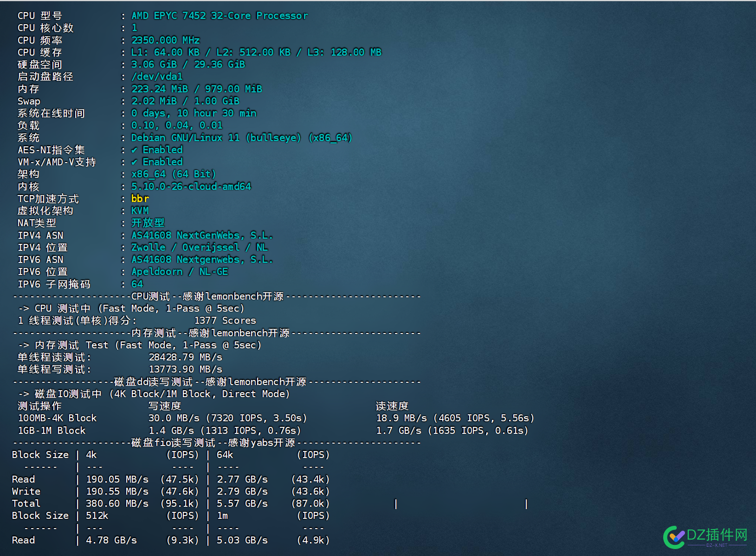The image size is (756, 556).
Task: Click architecture value 'x86_64 (64 Bit)'
Action: click(x=174, y=174)
